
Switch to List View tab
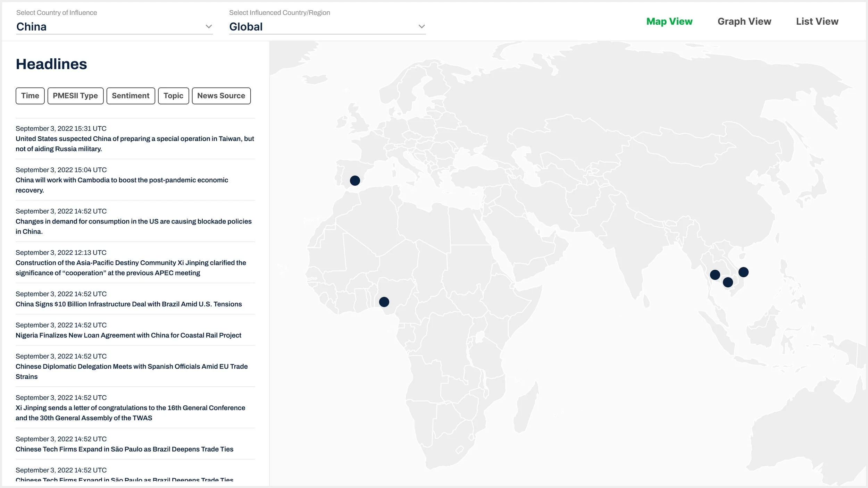coord(817,22)
